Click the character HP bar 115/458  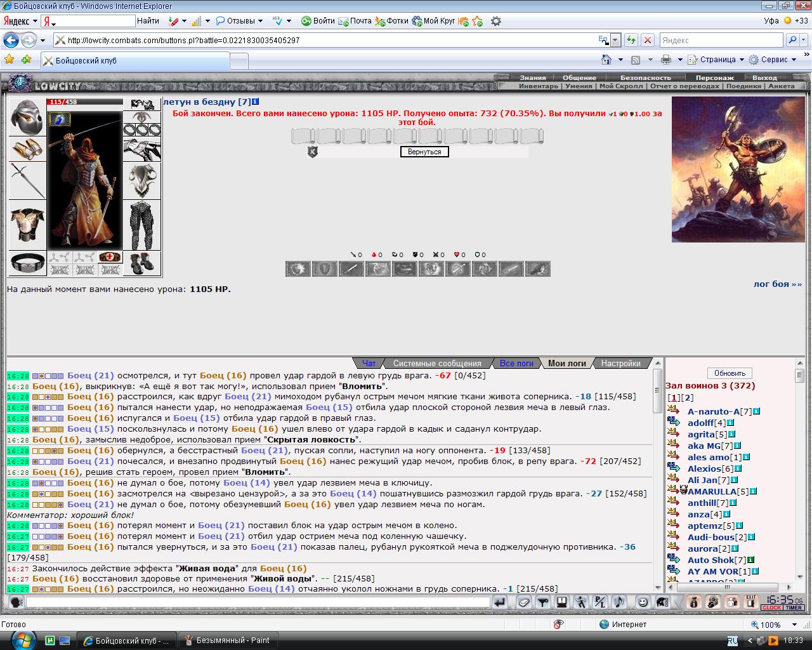point(84,102)
